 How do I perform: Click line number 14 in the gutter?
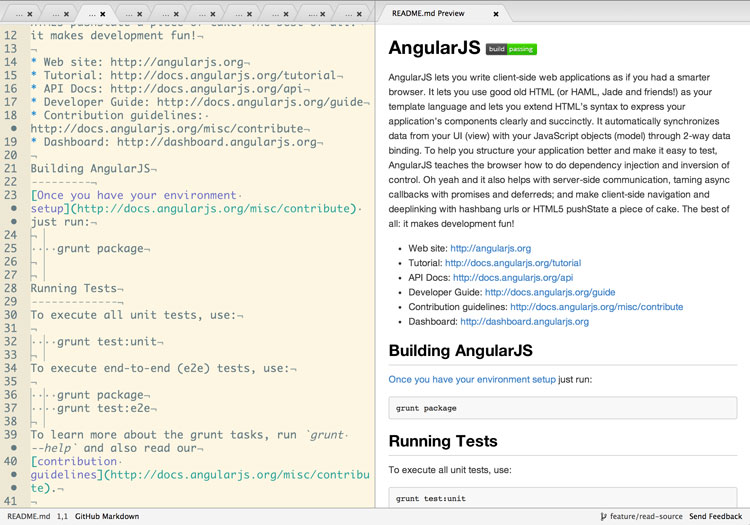coord(11,62)
